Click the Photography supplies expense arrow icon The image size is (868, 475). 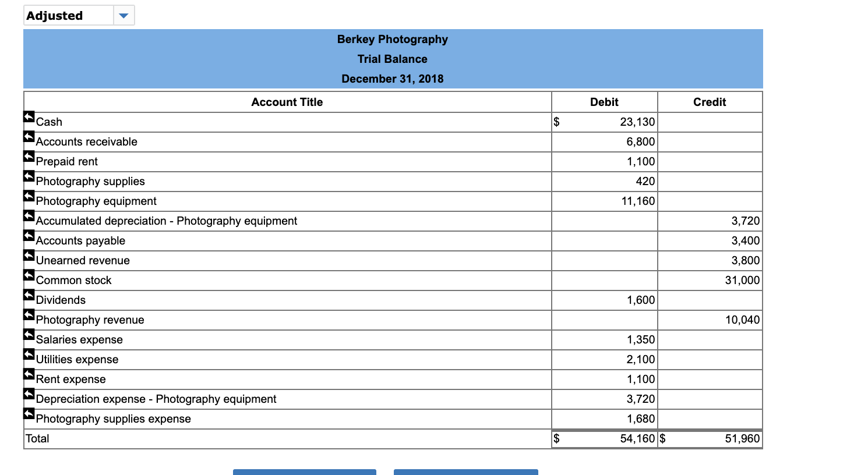point(29,414)
